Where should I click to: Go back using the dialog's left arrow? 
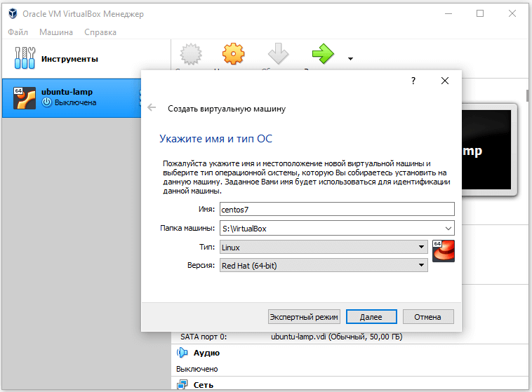click(152, 108)
